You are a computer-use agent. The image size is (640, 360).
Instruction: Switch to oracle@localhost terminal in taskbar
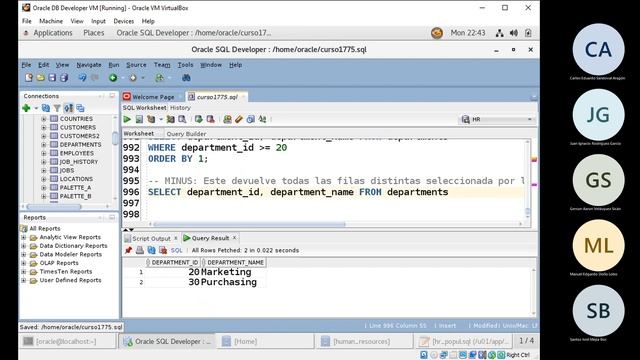pyautogui.click(x=68, y=341)
